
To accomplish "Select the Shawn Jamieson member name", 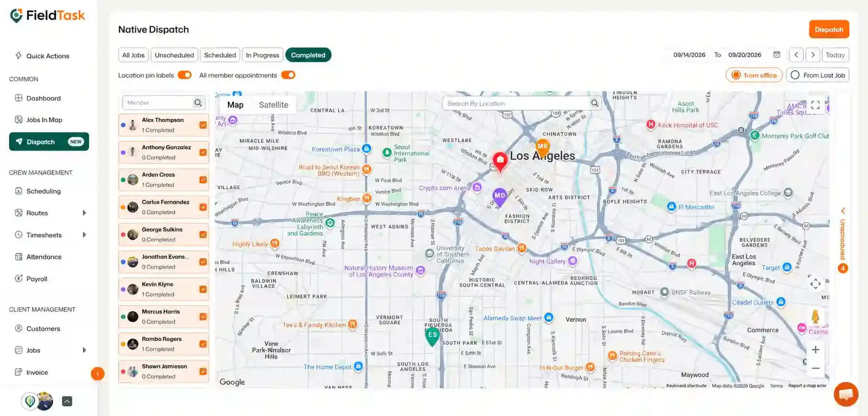I will [164, 366].
